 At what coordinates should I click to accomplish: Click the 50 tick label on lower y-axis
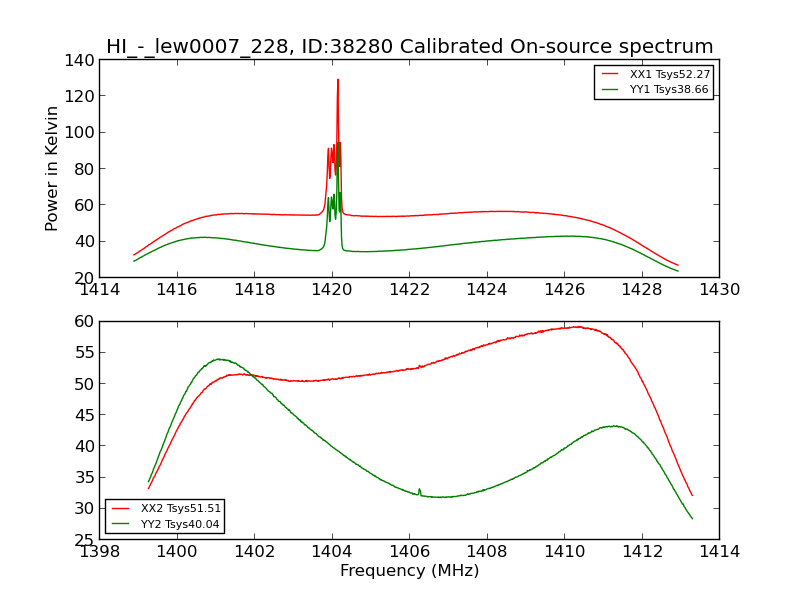85,384
